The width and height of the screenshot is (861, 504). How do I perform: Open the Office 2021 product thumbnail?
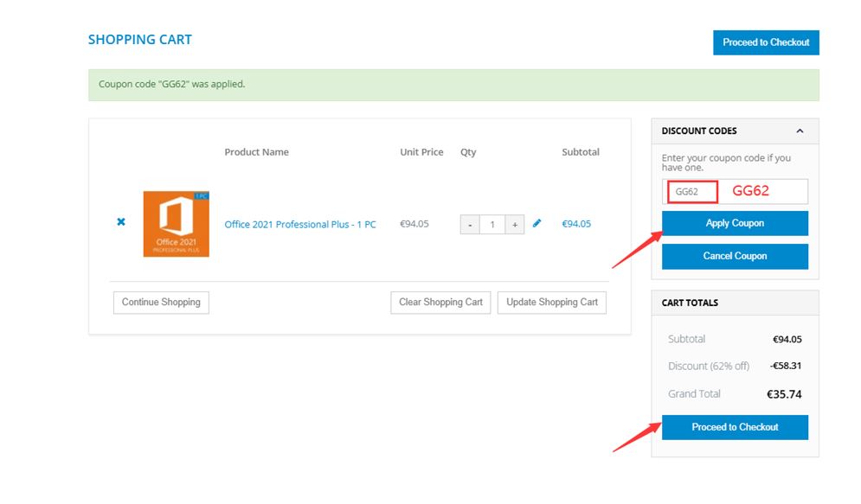177,224
